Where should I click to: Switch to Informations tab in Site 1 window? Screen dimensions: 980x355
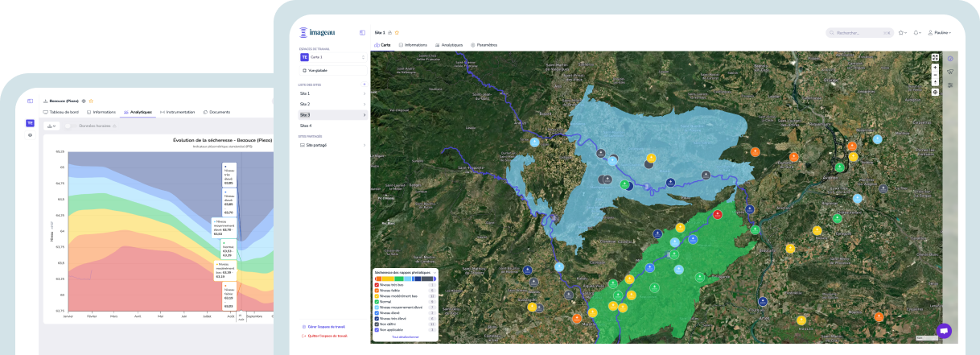413,45
